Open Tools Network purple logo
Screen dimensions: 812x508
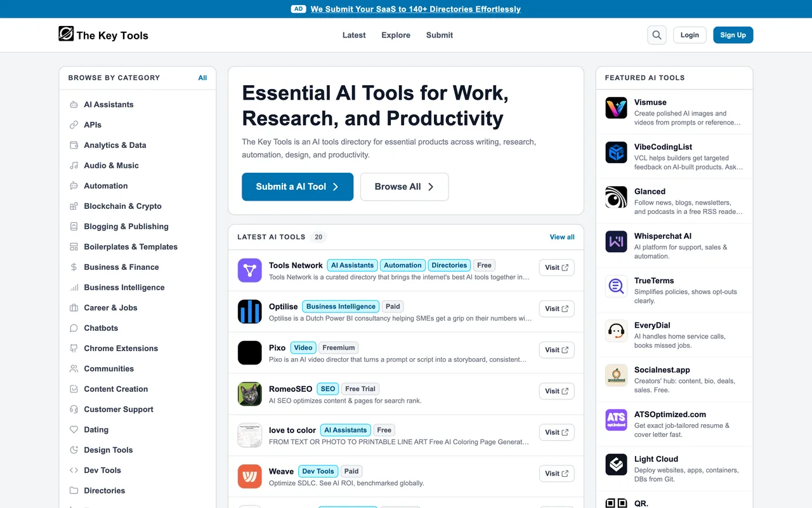click(250, 271)
